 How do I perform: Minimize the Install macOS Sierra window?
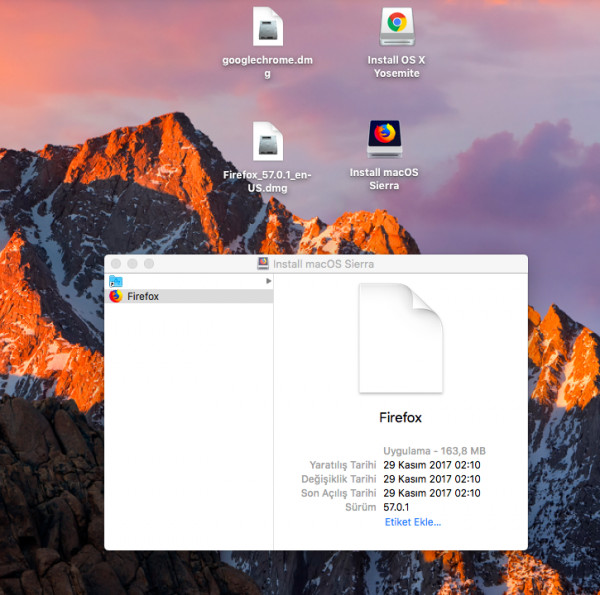(x=132, y=264)
